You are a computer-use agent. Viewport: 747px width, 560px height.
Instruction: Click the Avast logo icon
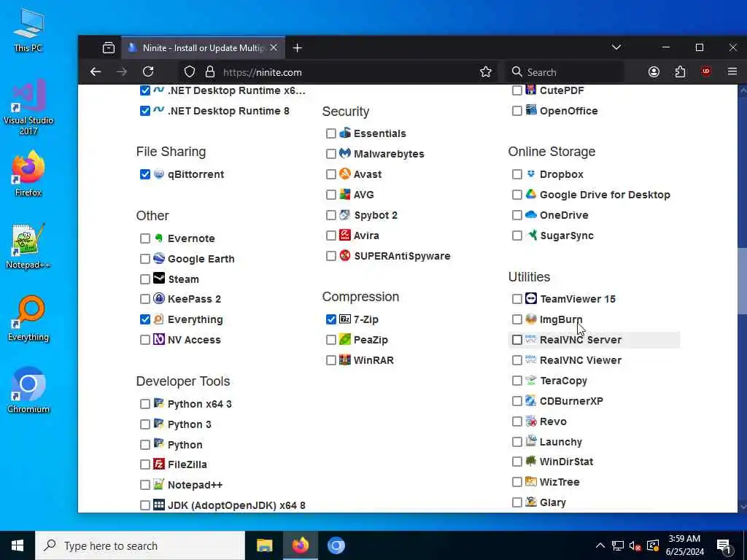click(344, 174)
